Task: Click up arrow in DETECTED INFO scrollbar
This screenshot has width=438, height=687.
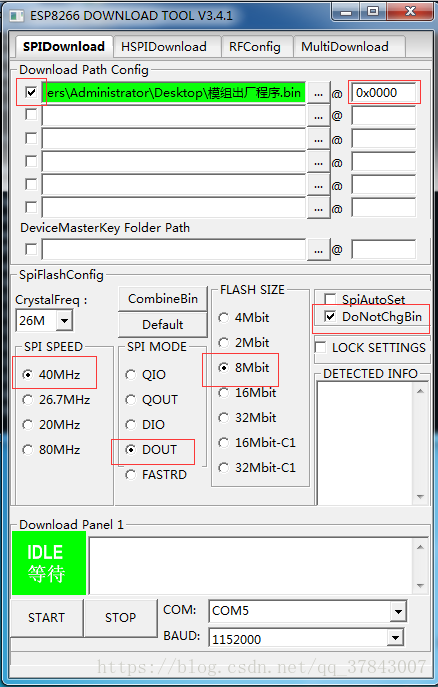Action: [x=420, y=391]
